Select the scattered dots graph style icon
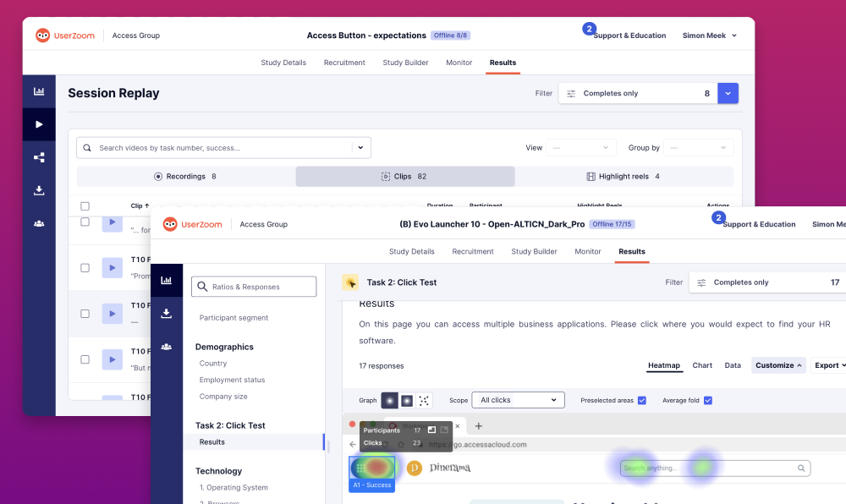Viewport: 846px width, 504px height. point(425,400)
